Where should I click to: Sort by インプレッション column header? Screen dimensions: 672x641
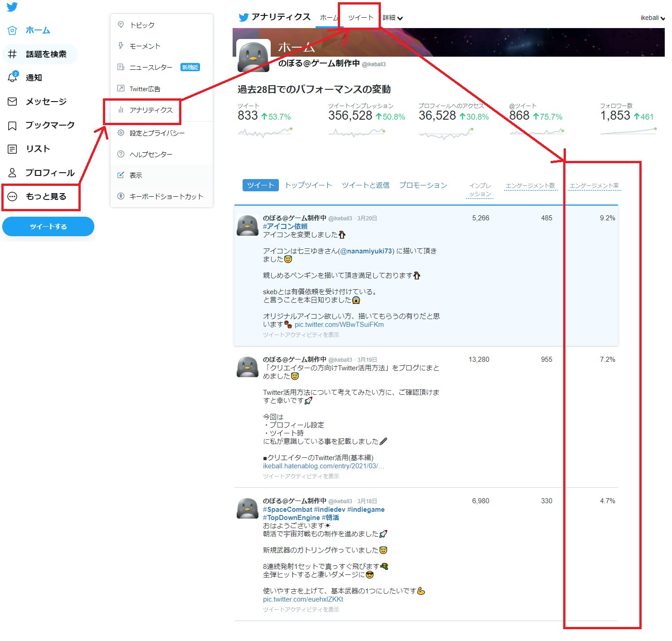point(480,189)
